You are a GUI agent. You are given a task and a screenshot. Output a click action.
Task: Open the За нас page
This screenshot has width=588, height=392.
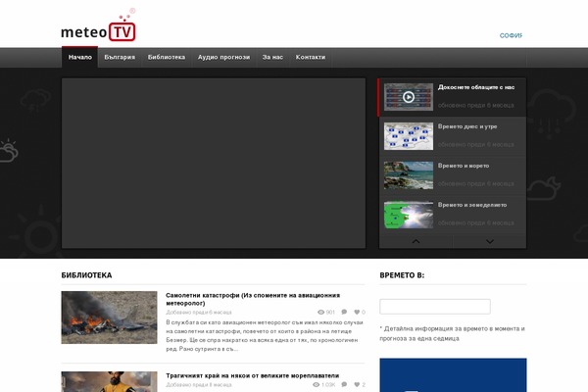tap(272, 57)
